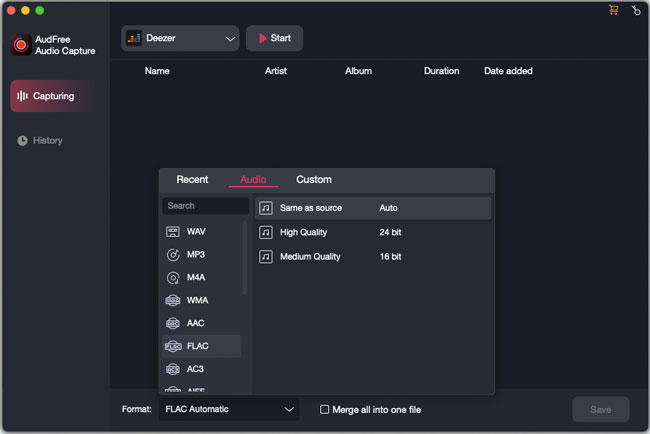The image size is (650, 434).
Task: Click the format list scrollbar
Action: pyautogui.click(x=245, y=258)
